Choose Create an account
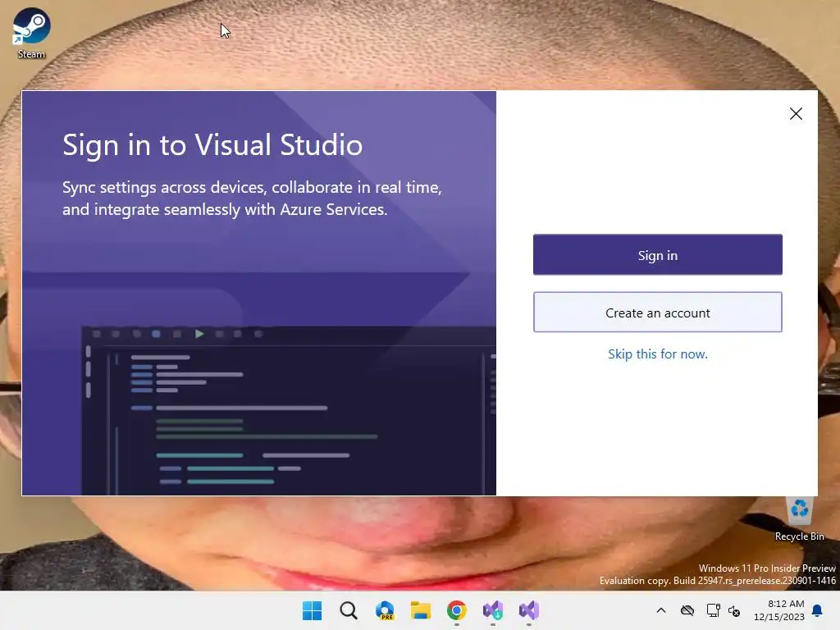This screenshot has height=630, width=840. tap(657, 313)
